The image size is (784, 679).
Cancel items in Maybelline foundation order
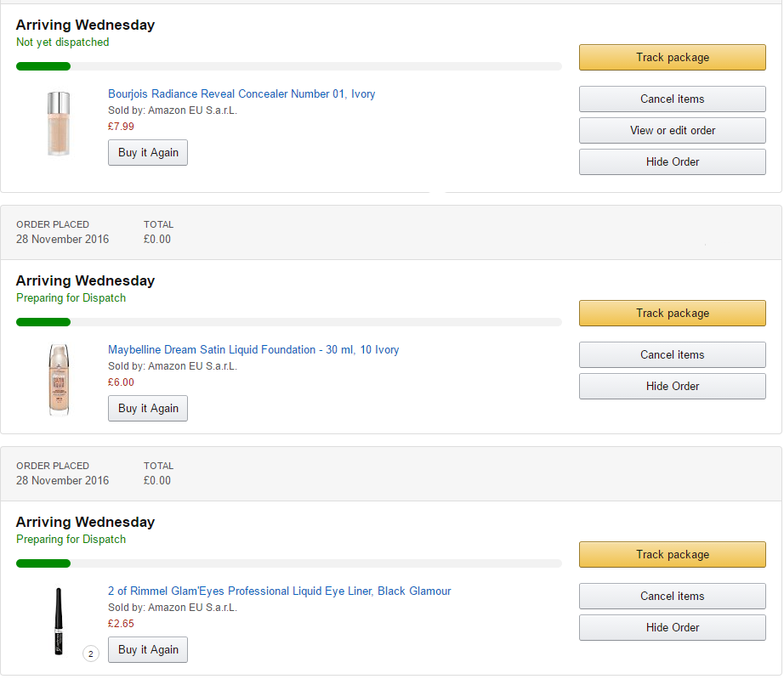tap(672, 354)
